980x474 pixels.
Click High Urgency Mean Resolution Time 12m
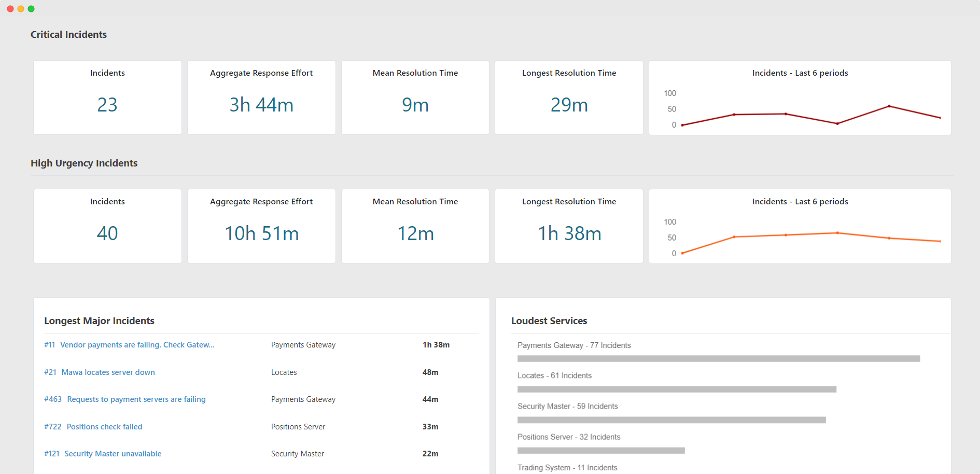(x=415, y=234)
